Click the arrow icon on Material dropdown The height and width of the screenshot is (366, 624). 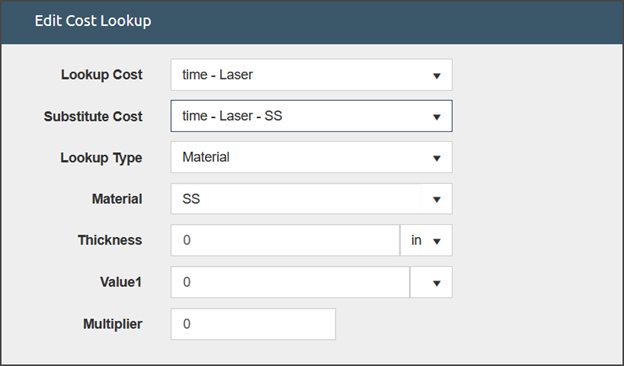click(437, 199)
